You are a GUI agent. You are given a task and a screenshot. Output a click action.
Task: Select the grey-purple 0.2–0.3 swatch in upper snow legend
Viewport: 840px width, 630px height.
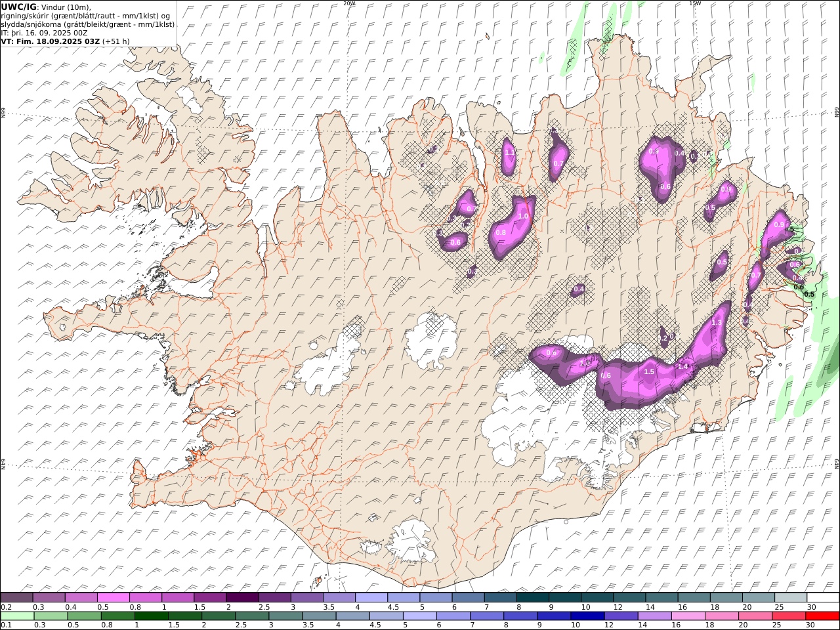tap(16, 597)
